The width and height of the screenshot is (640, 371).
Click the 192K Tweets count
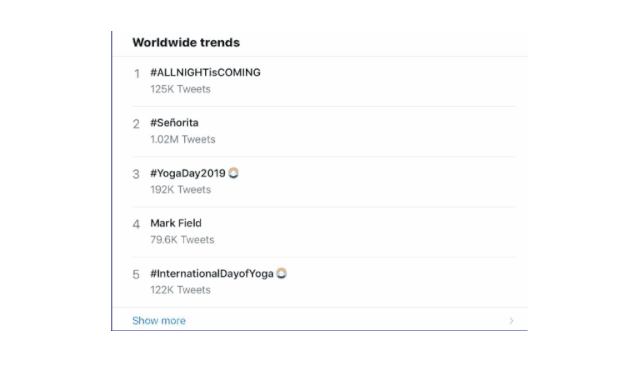[180, 189]
